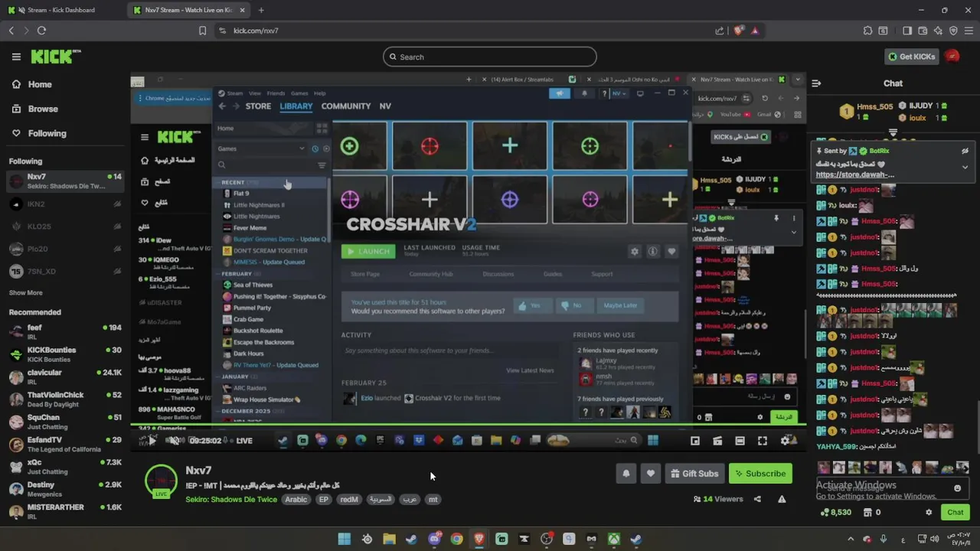Reload the current page
980x551 pixels.
[41, 31]
